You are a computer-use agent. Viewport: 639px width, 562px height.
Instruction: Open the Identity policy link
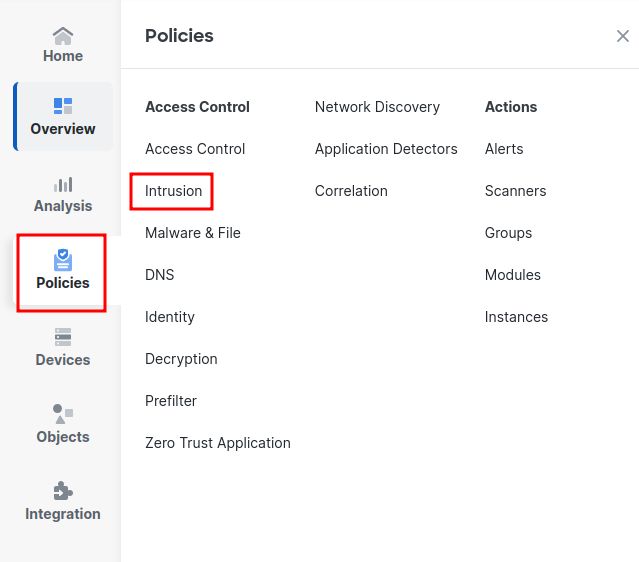(170, 317)
